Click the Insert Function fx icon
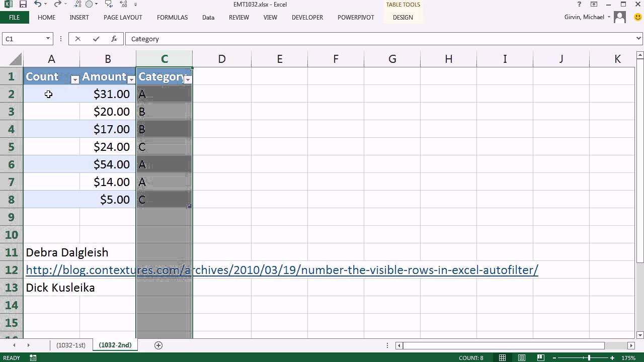This screenshot has width=644, height=362. point(114,39)
